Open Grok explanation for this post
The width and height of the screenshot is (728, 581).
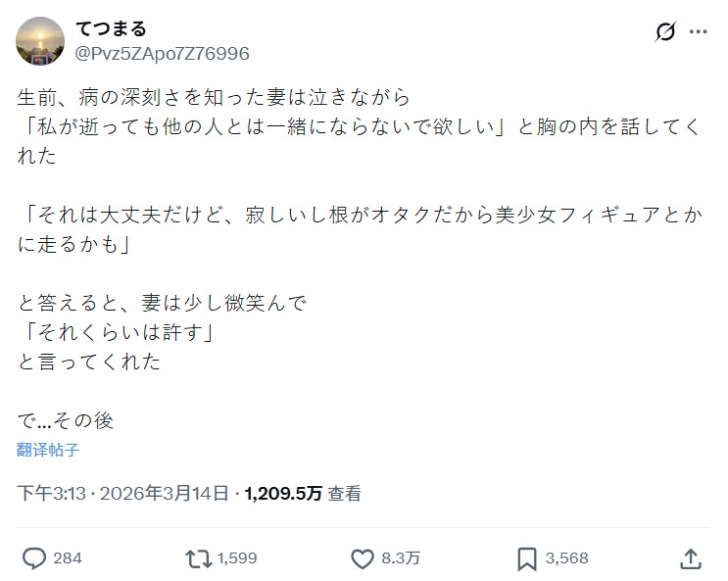pos(665,32)
